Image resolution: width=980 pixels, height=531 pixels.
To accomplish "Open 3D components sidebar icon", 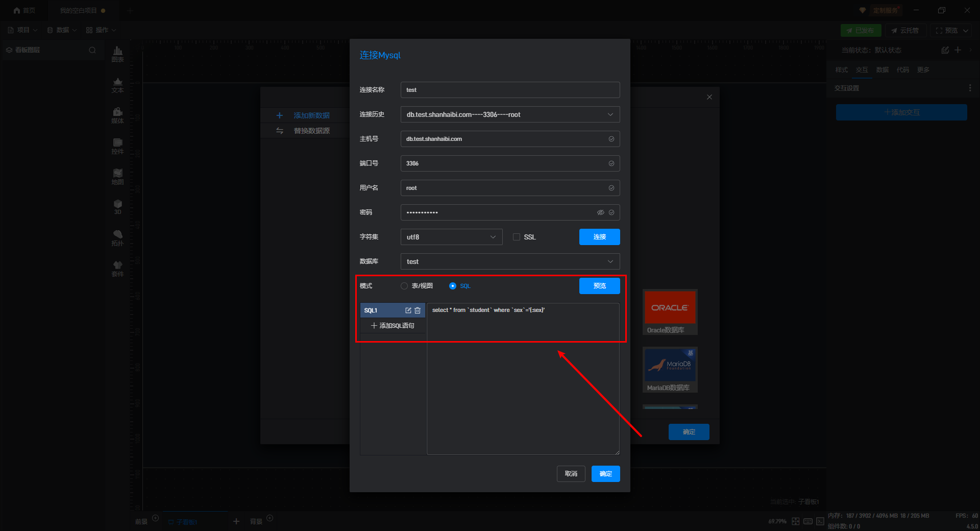I will pyautogui.click(x=118, y=207).
